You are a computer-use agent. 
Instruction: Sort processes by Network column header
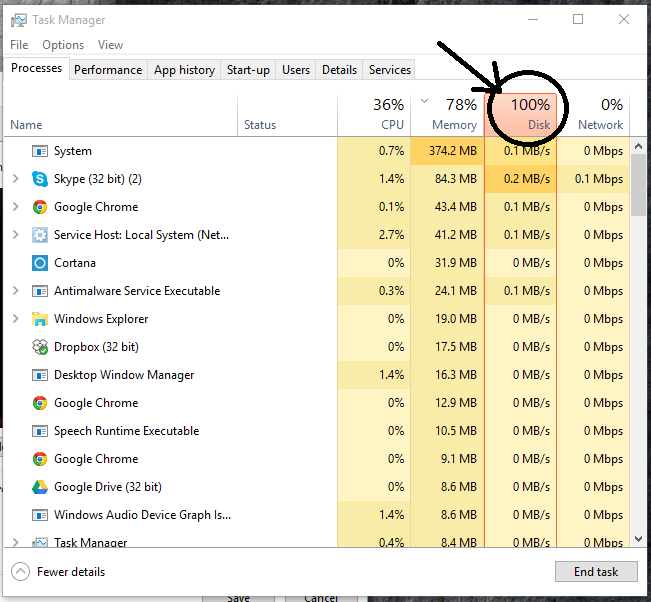tap(593, 116)
